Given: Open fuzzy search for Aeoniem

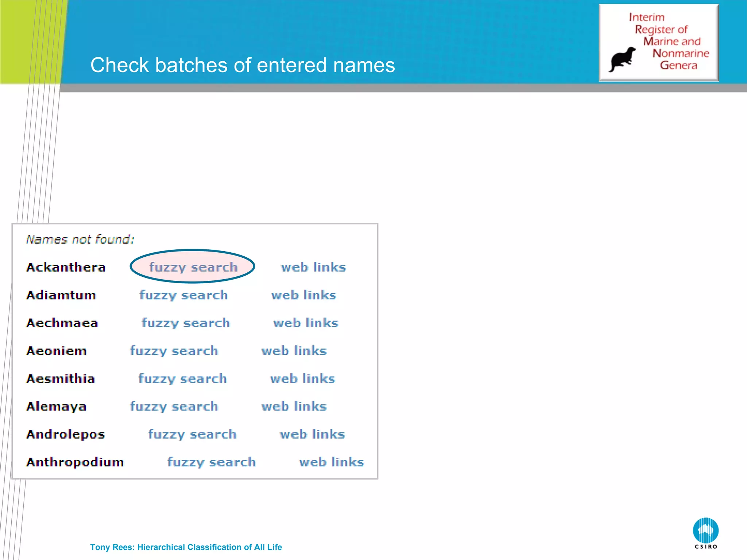Looking at the screenshot, I should tap(174, 350).
